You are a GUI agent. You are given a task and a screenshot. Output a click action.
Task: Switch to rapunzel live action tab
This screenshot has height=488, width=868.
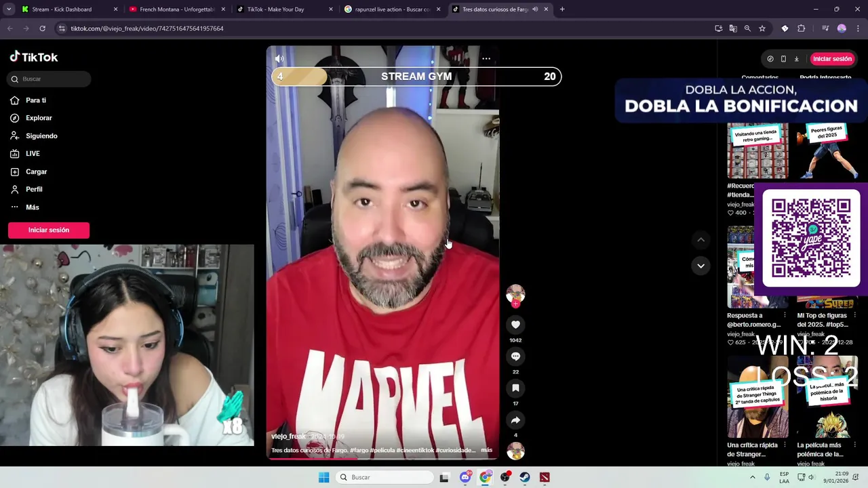coord(392,9)
